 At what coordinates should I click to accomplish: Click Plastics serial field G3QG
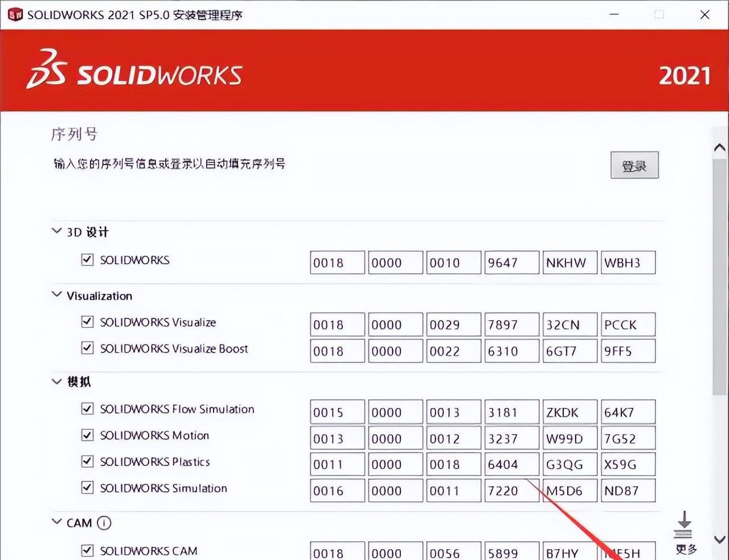click(570, 464)
